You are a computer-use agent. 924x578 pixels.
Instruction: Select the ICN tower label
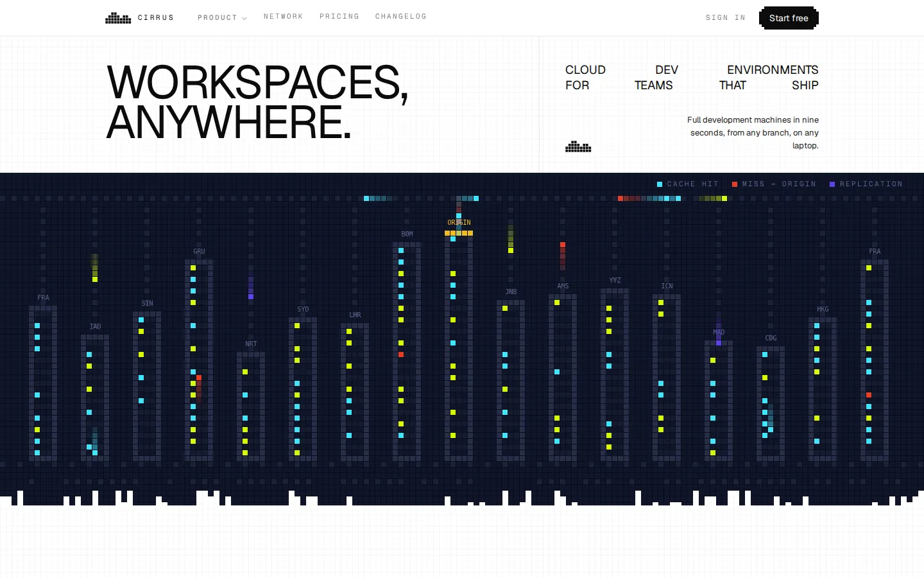pos(667,286)
